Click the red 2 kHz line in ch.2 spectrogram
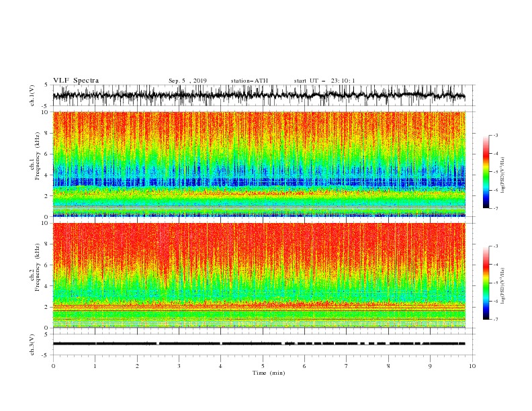This screenshot has height=411, width=532. click(x=259, y=306)
